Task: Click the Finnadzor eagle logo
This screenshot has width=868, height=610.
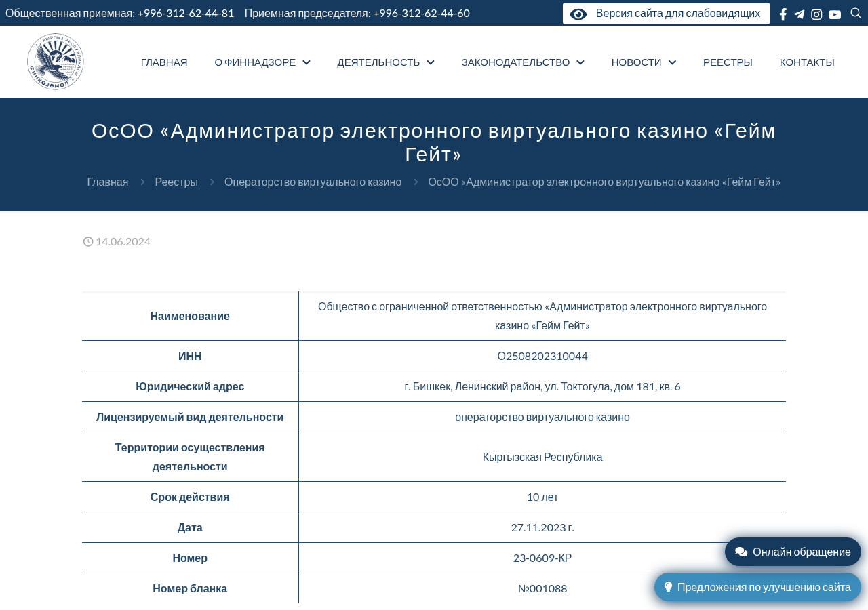Action: coord(56,62)
